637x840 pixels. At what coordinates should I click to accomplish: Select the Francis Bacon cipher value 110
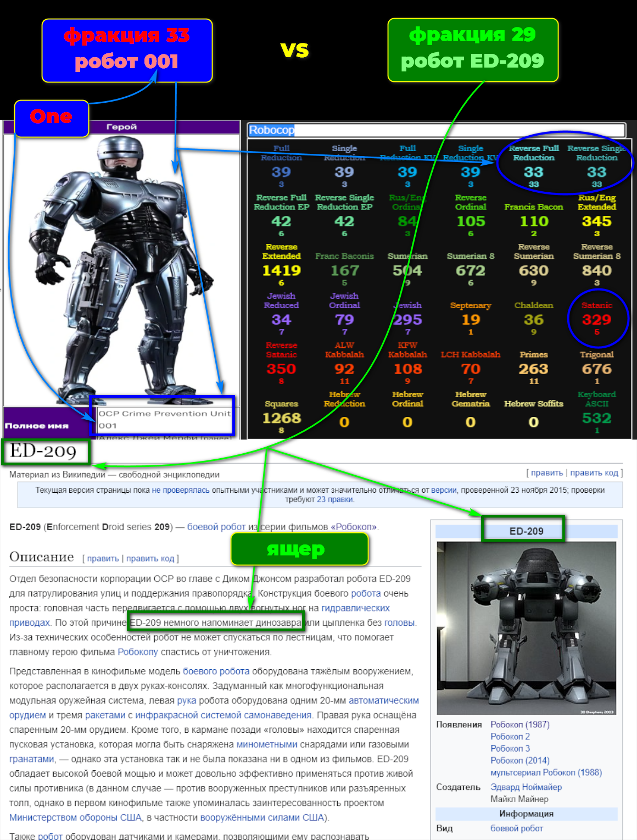[x=534, y=221]
